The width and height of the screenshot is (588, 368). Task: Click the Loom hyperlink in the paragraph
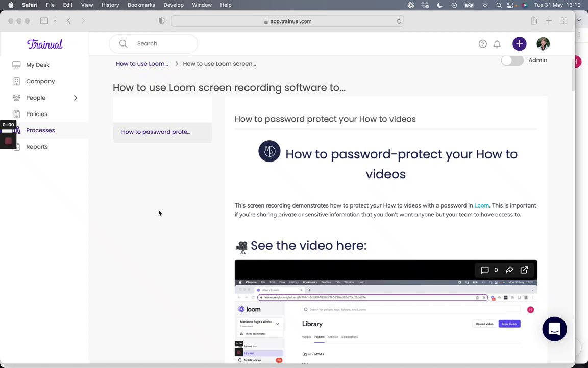[481, 205]
